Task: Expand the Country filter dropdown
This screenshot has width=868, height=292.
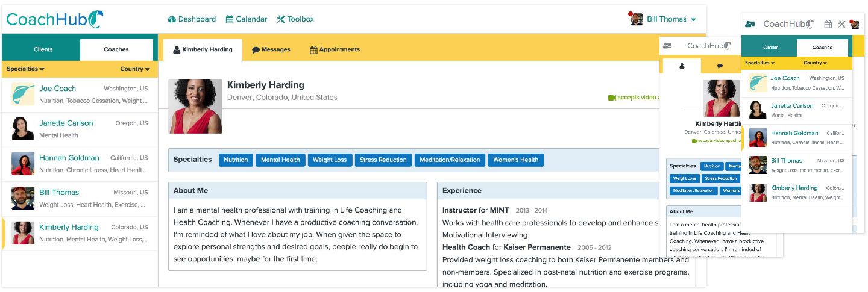Action: point(135,69)
